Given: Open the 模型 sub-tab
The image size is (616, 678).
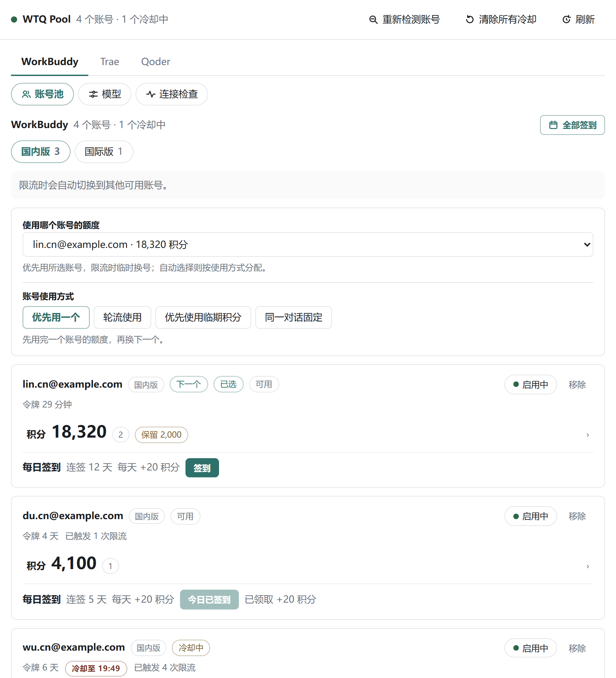Looking at the screenshot, I should [x=105, y=94].
